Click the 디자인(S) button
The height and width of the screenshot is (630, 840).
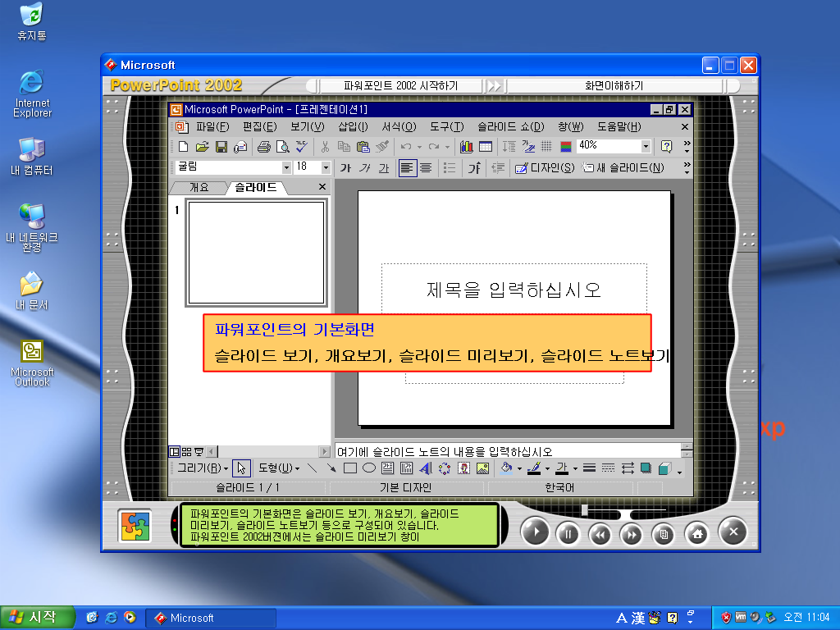point(545,168)
